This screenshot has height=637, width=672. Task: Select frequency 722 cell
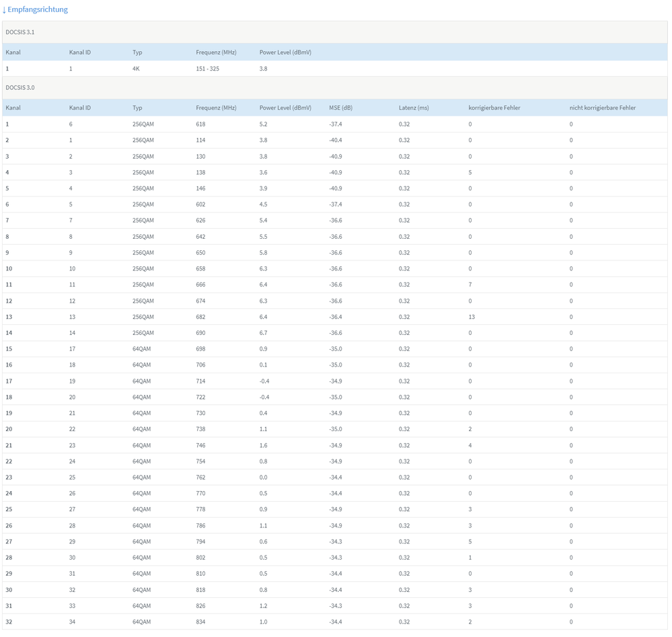tap(200, 397)
